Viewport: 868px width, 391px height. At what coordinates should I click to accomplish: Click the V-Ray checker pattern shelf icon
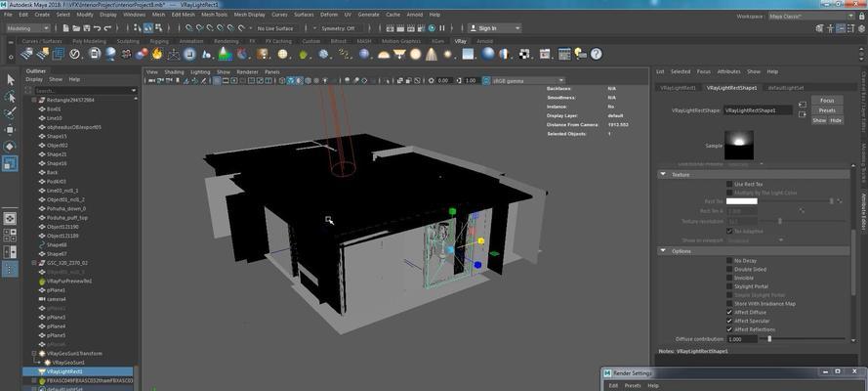pyautogui.click(x=524, y=54)
